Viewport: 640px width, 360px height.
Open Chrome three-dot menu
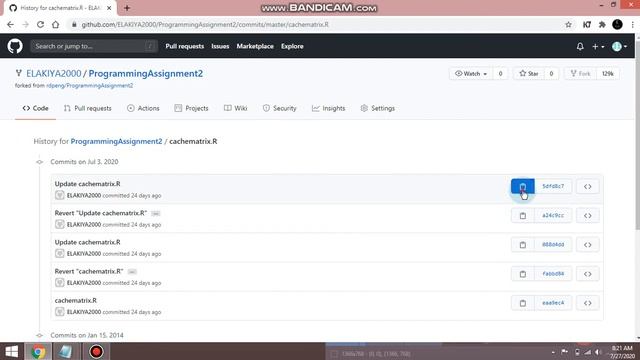click(633, 24)
